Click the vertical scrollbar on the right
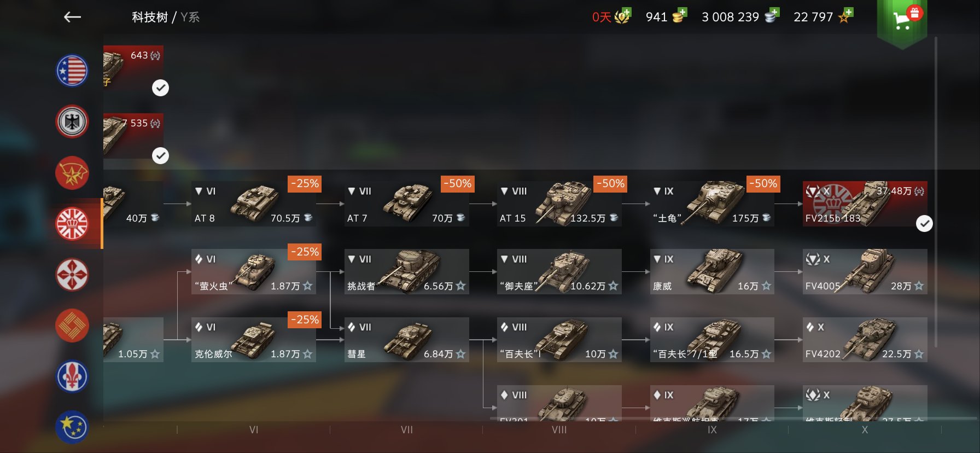This screenshot has height=453, width=980. [936, 191]
